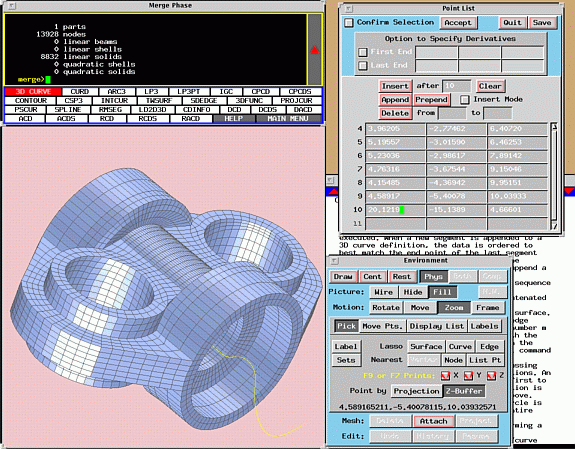
Task: Switch picture mode to Wire
Action: (x=383, y=292)
